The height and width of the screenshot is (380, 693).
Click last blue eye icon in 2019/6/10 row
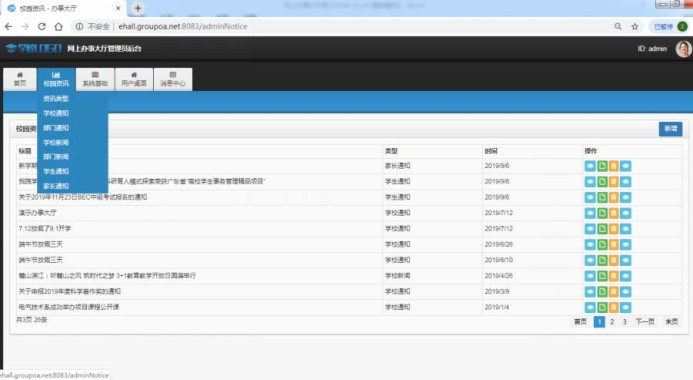[625, 260]
